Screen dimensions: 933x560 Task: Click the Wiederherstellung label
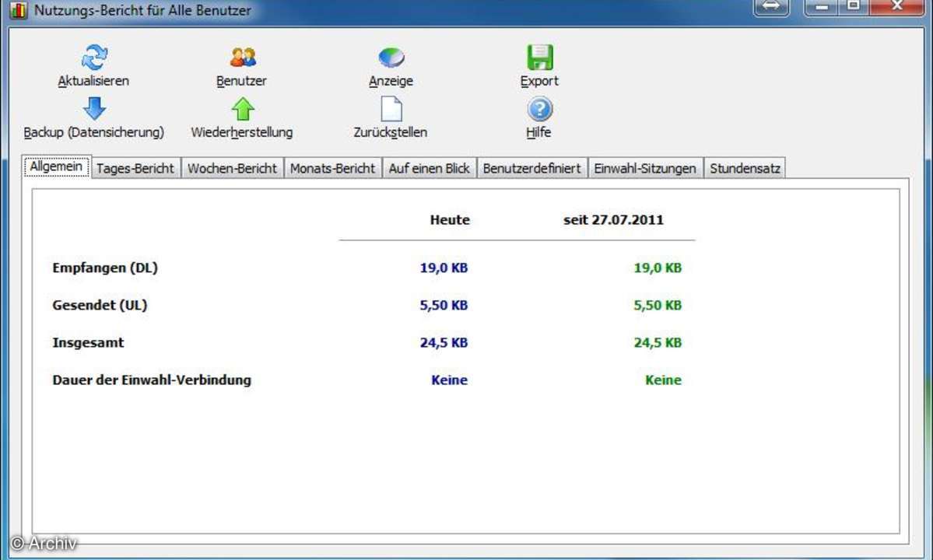tap(241, 132)
